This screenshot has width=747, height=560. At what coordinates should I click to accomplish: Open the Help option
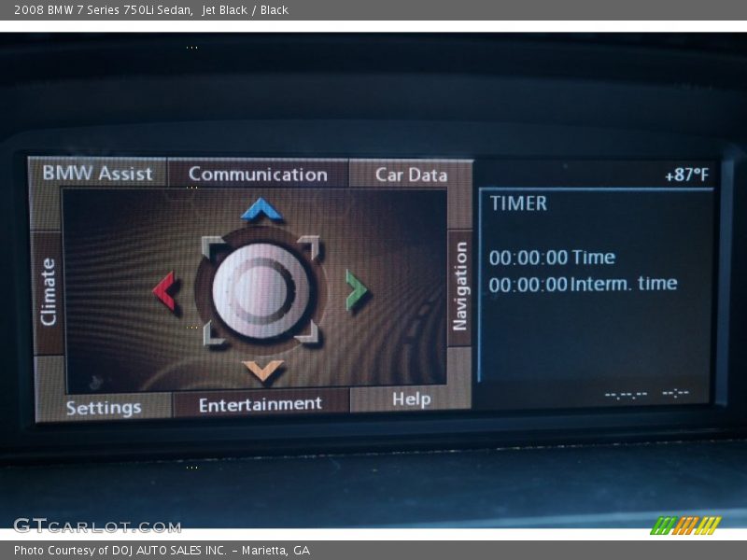click(x=411, y=399)
